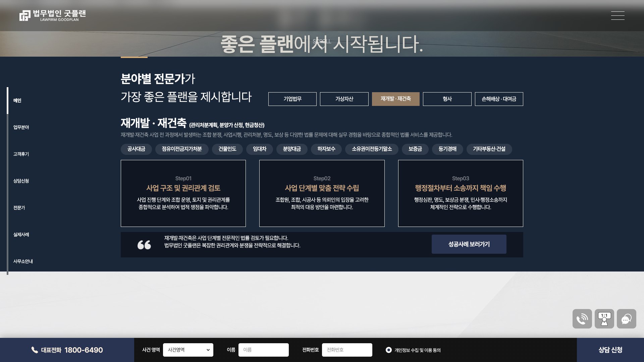Go to 상담신청 in side navigation

click(21, 181)
